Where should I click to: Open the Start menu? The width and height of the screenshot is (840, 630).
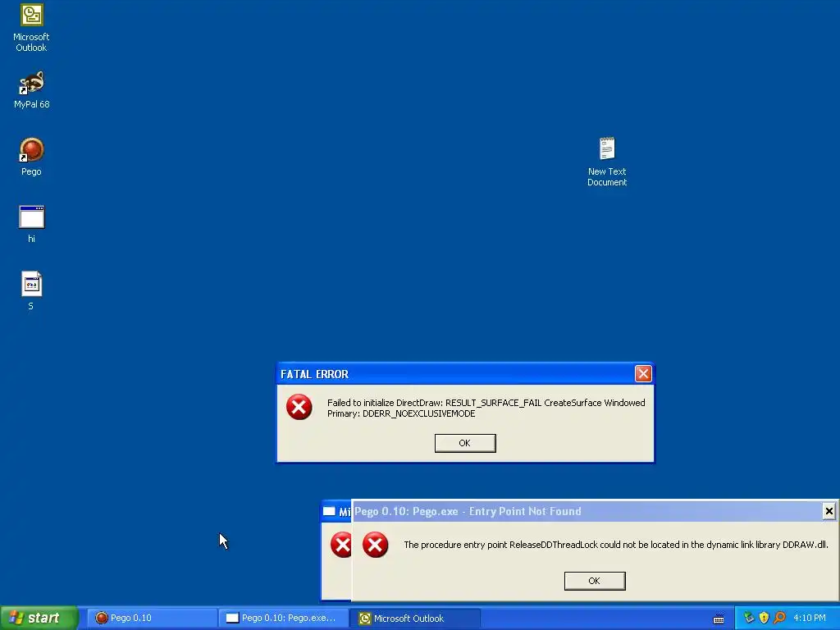(x=39, y=618)
